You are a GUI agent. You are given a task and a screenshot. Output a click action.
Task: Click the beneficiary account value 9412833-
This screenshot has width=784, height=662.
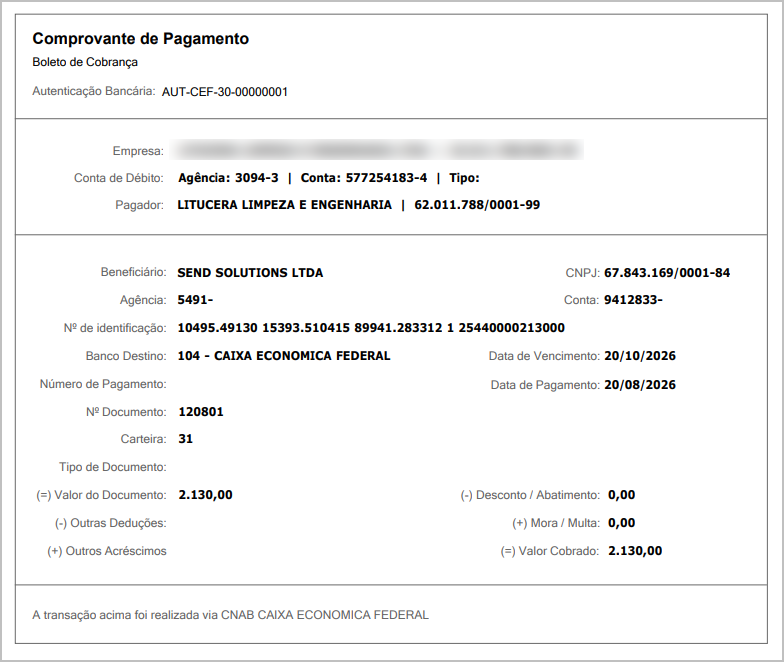633,300
